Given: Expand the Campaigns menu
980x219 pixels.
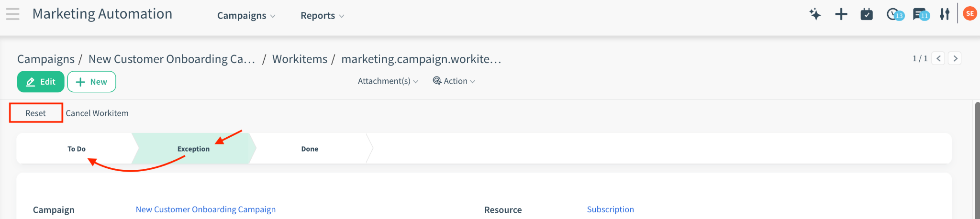Looking at the screenshot, I should point(246,16).
